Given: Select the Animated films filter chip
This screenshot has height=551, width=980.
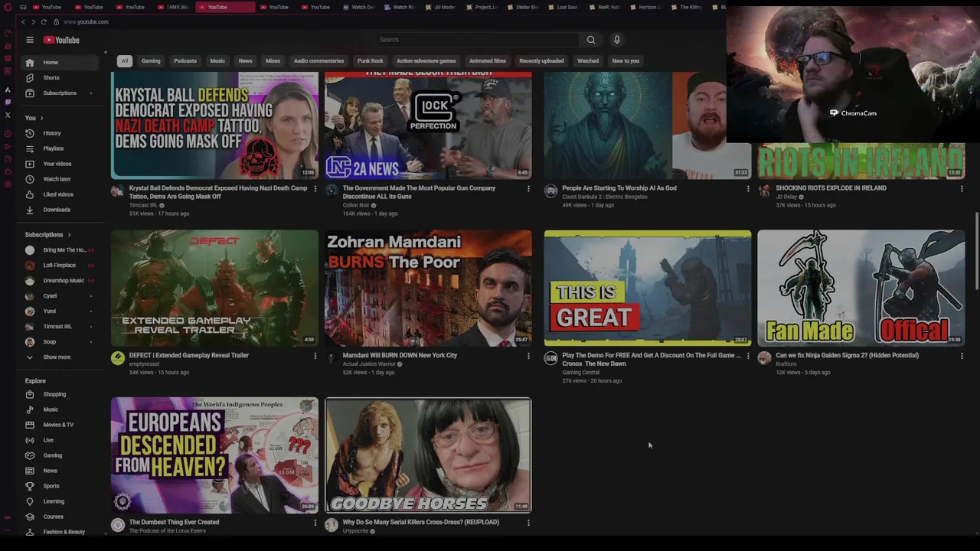Looking at the screenshot, I should 488,60.
